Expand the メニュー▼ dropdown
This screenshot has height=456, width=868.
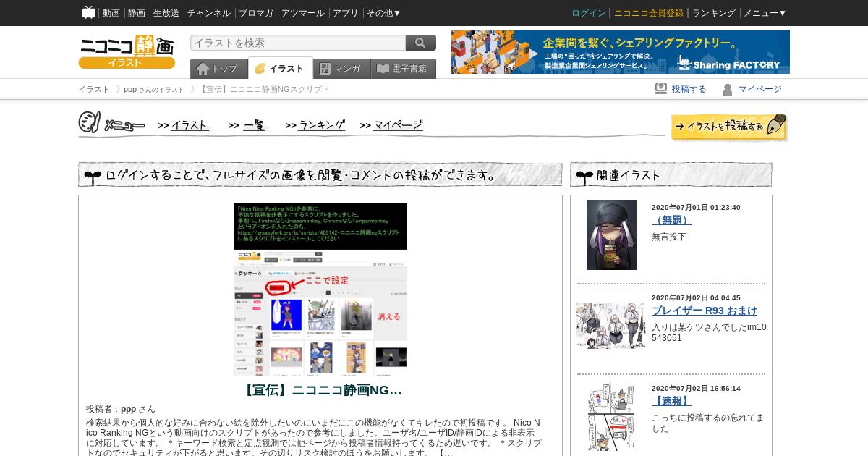point(765,13)
